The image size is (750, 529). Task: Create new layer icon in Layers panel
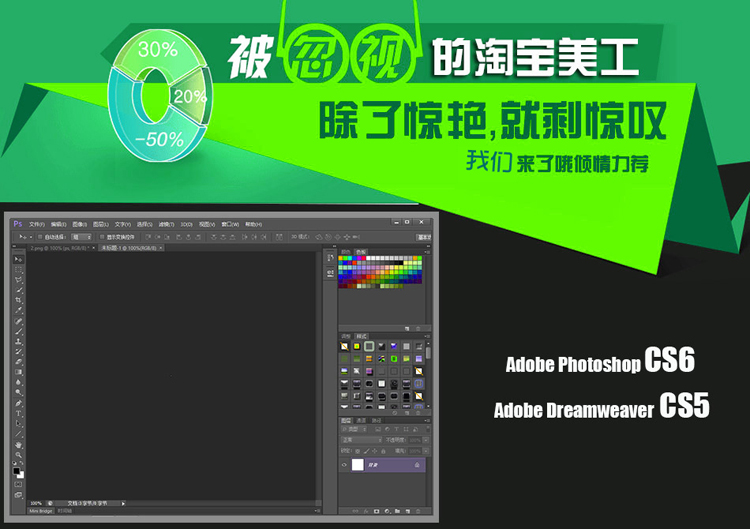click(x=408, y=511)
